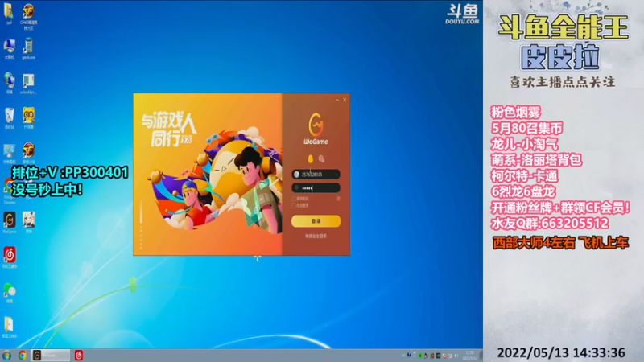Open the WeGame desktop shortcut

pyautogui.click(x=10, y=223)
